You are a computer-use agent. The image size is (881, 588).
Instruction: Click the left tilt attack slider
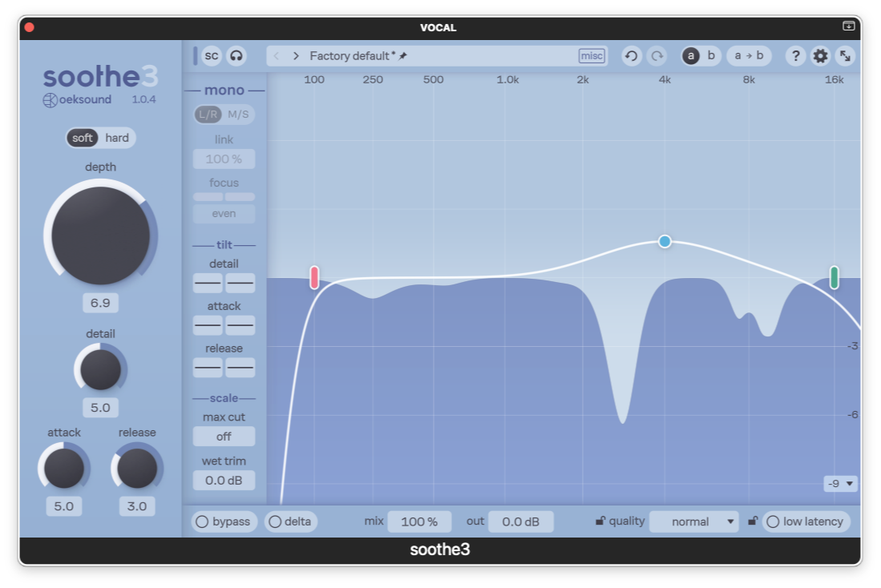[x=208, y=325]
